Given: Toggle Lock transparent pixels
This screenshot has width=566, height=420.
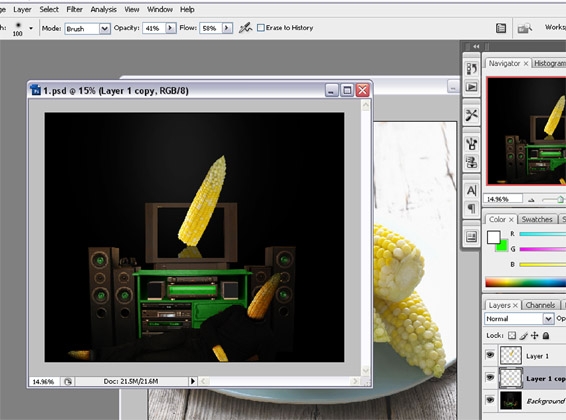Looking at the screenshot, I should tap(512, 336).
